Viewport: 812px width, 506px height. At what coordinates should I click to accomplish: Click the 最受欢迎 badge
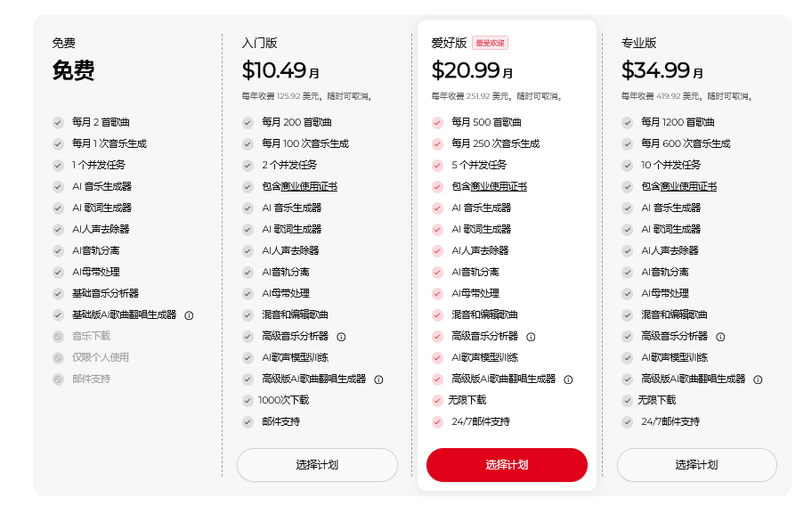(490, 43)
